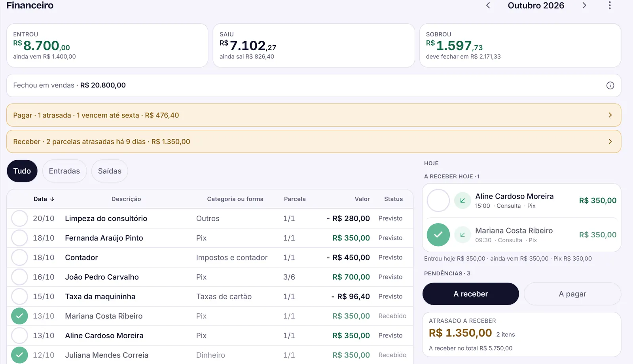Image resolution: width=633 pixels, height=364 pixels.
Task: Switch to the Entradas filter
Action: (x=64, y=171)
